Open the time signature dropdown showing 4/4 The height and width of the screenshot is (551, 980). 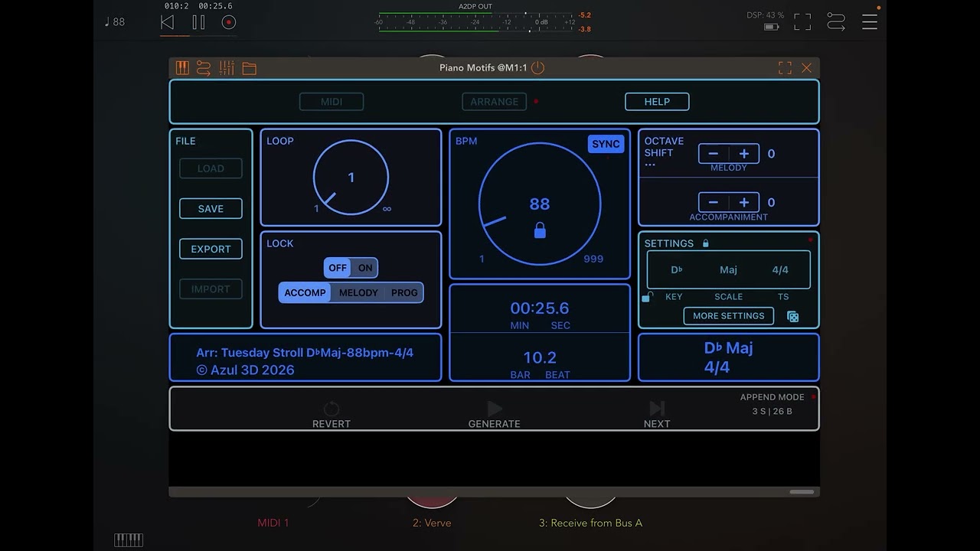click(x=780, y=269)
